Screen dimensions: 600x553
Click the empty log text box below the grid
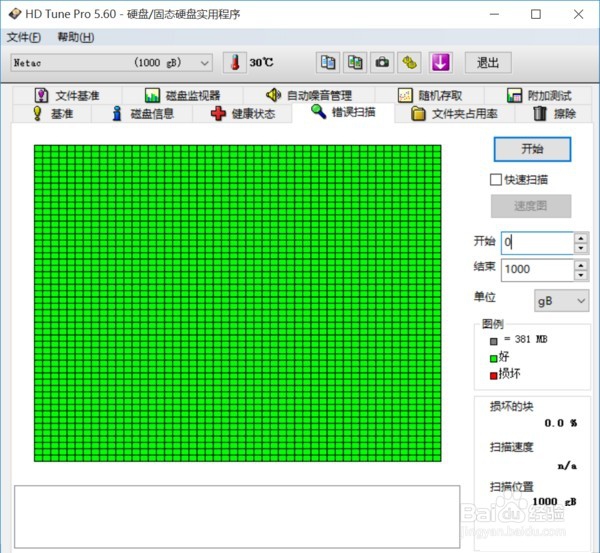coord(237,517)
